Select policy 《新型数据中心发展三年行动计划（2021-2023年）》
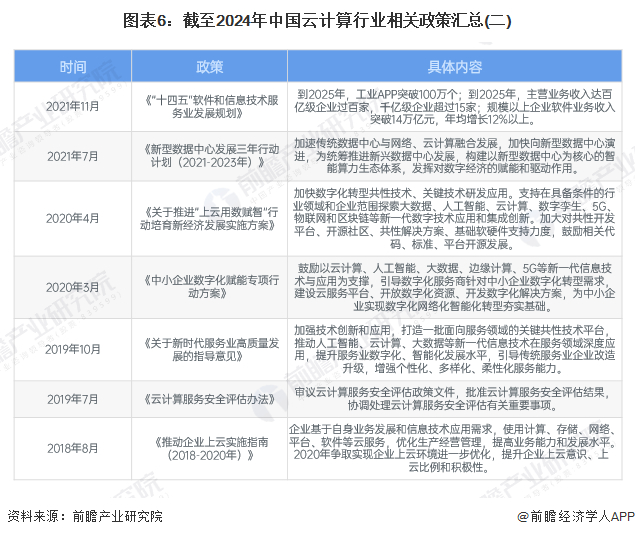 211,156
